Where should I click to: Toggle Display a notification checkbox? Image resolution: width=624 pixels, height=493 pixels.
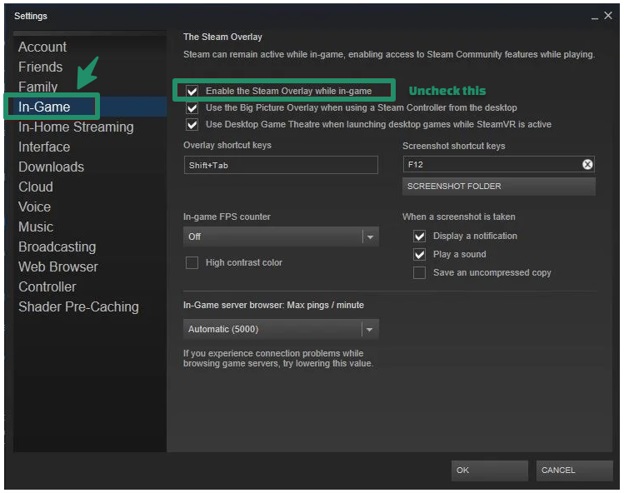pyautogui.click(x=419, y=236)
